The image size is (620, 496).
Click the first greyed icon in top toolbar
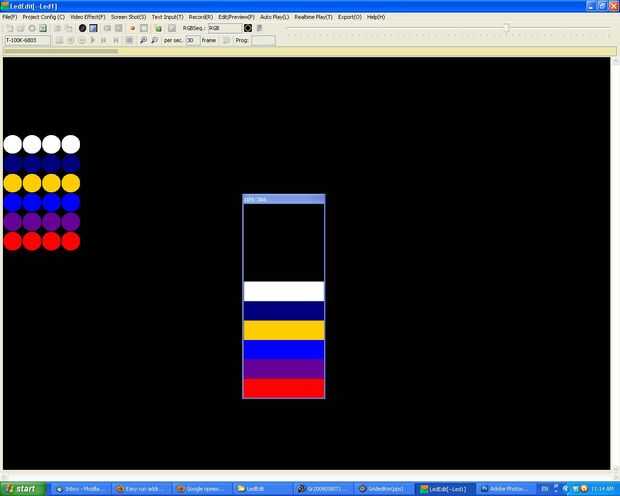(x=9, y=28)
